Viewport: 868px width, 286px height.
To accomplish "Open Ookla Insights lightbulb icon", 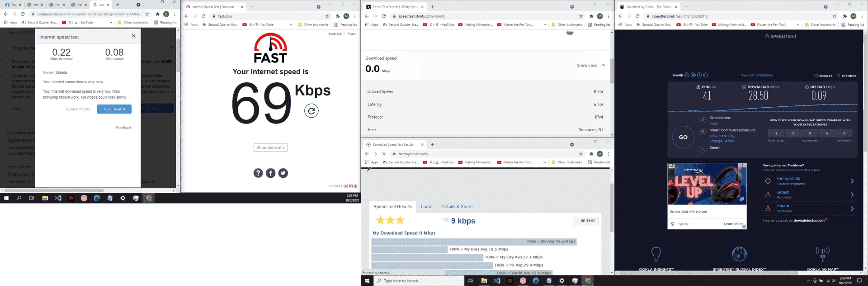I will tap(656, 254).
